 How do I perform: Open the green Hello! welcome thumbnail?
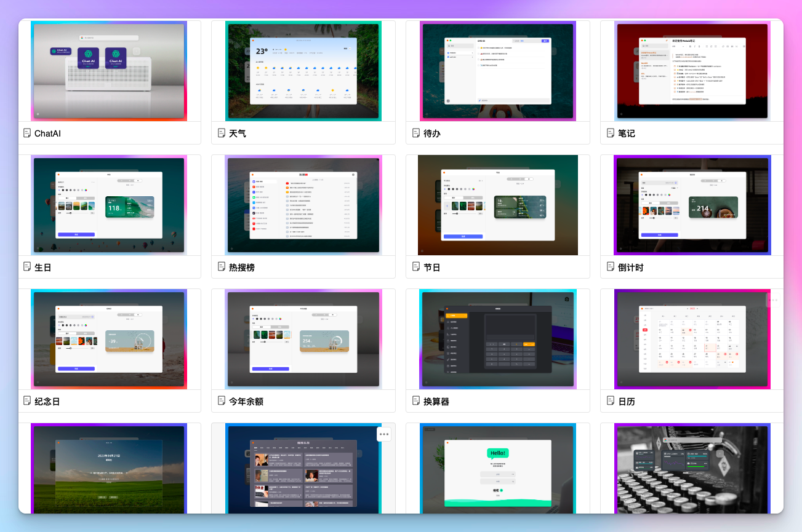tap(498, 469)
